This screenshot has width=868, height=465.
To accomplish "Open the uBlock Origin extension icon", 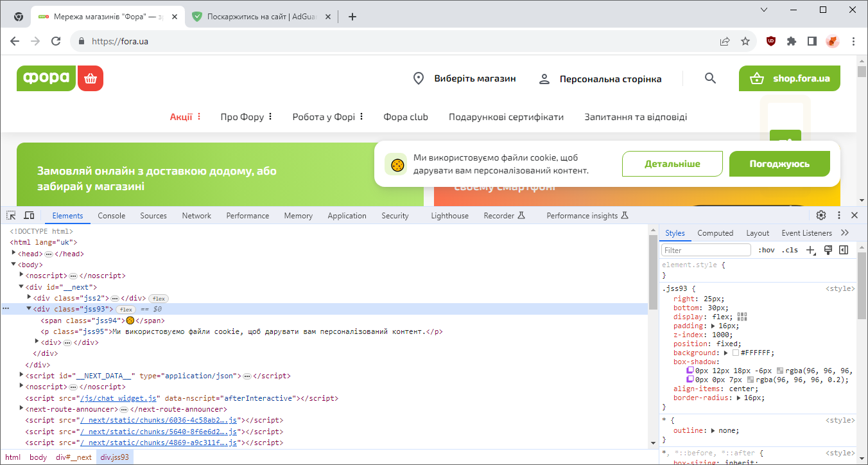I will pyautogui.click(x=770, y=40).
